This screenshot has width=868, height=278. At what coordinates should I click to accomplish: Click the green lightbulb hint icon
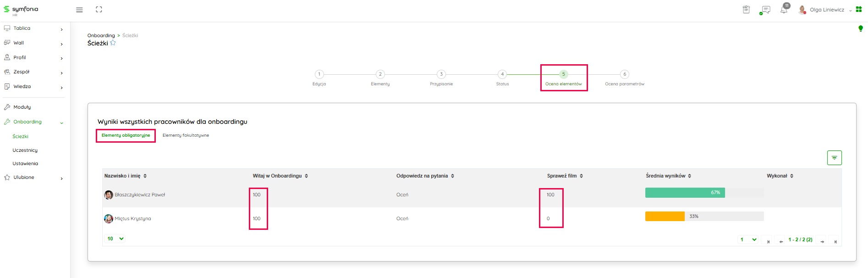(860, 28)
